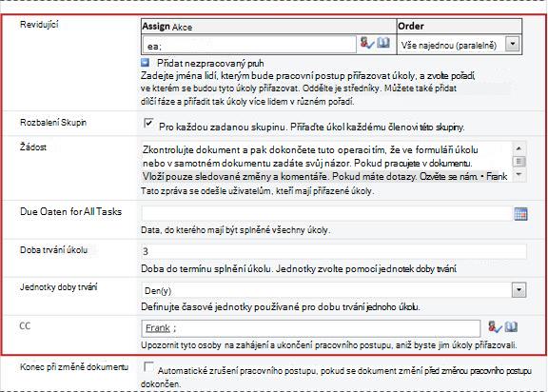
Task: Click the down arrow of the Žádost scrollbar
Action: coord(519,174)
